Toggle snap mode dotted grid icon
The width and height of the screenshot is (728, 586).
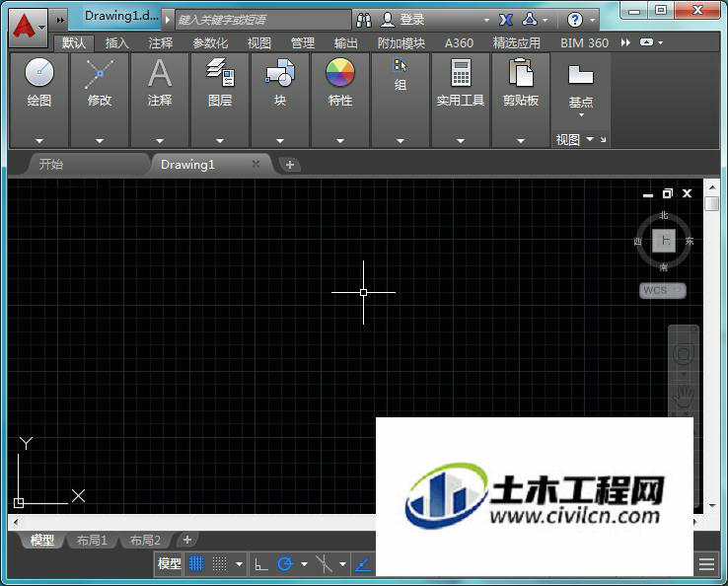coord(219,564)
